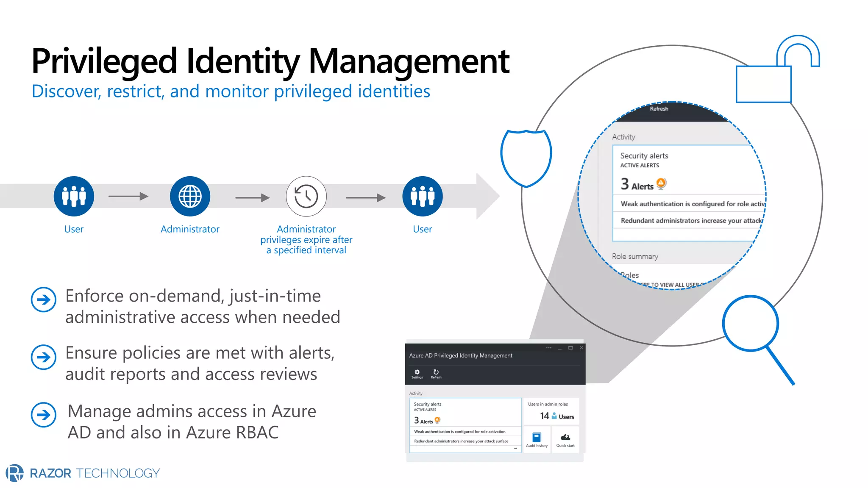Click the clock history icon for expiring privileges
Screen dimensions: 868x488
tap(306, 196)
